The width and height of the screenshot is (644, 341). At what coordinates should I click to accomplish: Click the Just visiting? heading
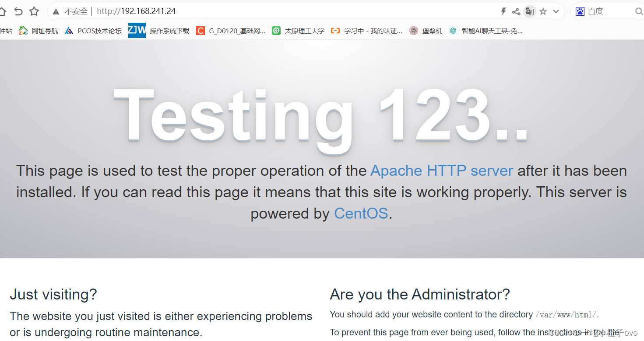point(53,294)
